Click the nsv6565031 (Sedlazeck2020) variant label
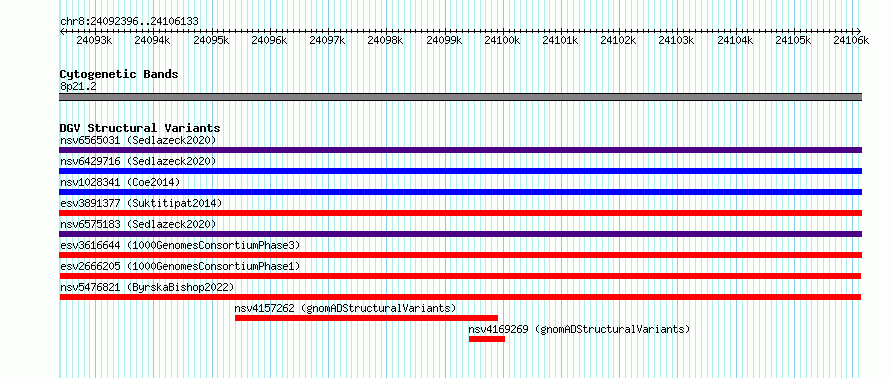Viewport: 890px width, 378px height. 138,140
